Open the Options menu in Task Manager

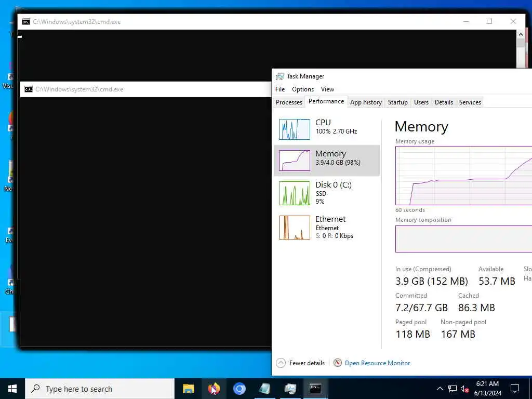(x=303, y=89)
